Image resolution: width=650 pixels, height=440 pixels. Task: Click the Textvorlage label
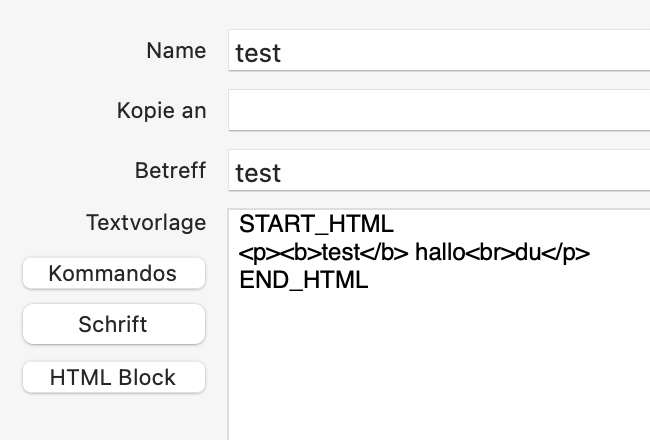pos(146,223)
